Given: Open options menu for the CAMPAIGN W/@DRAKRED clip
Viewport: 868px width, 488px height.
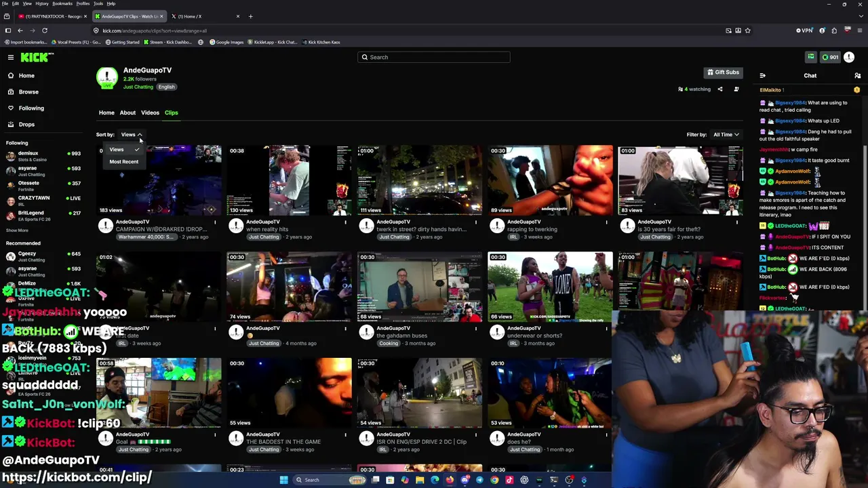Looking at the screenshot, I should tap(215, 222).
